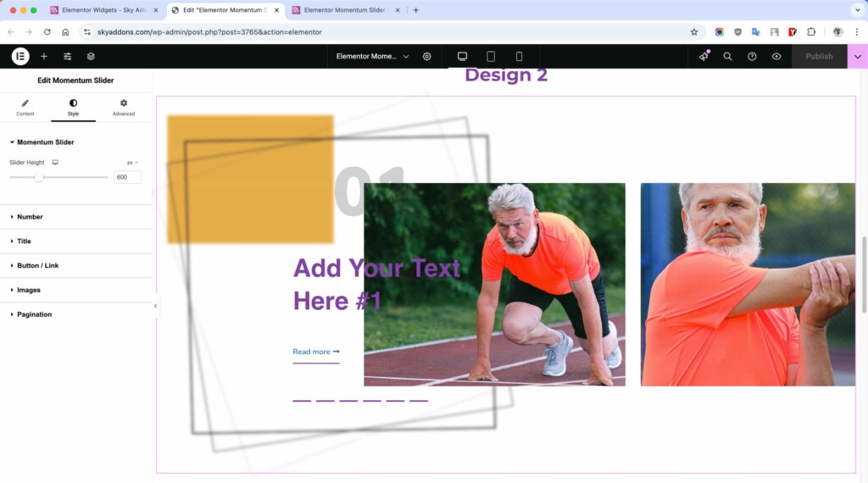This screenshot has width=868, height=483.
Task: Click the Design 2 heading
Action: pos(506,75)
